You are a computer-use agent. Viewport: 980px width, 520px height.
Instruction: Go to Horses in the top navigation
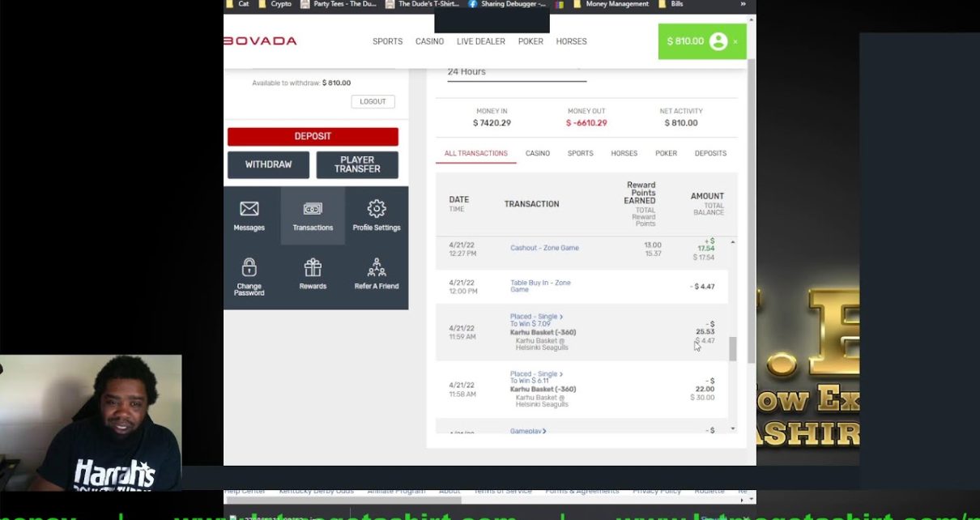pos(571,41)
